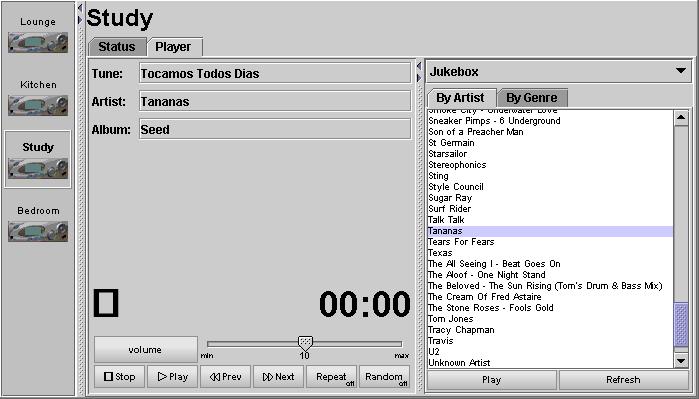
Task: Select 'Talk Talk' in artist list
Action: point(446,220)
